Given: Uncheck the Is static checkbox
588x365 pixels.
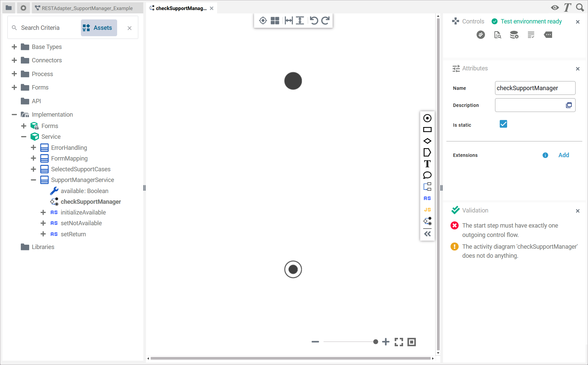Looking at the screenshot, I should (503, 124).
